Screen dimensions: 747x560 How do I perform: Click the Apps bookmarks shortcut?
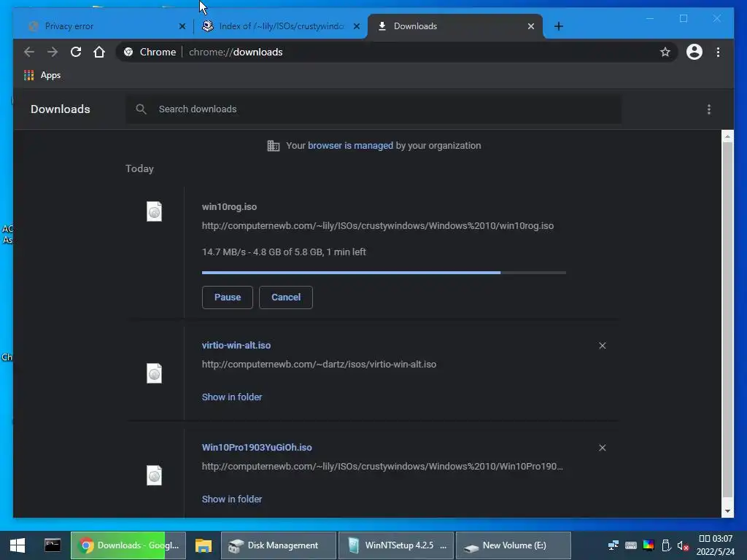click(42, 75)
